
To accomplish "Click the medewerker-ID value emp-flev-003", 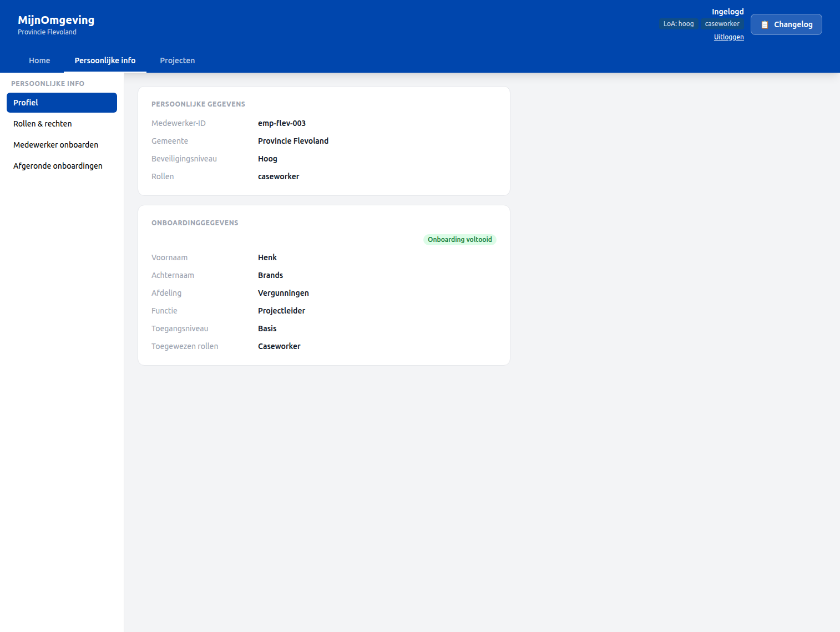I will (x=281, y=123).
